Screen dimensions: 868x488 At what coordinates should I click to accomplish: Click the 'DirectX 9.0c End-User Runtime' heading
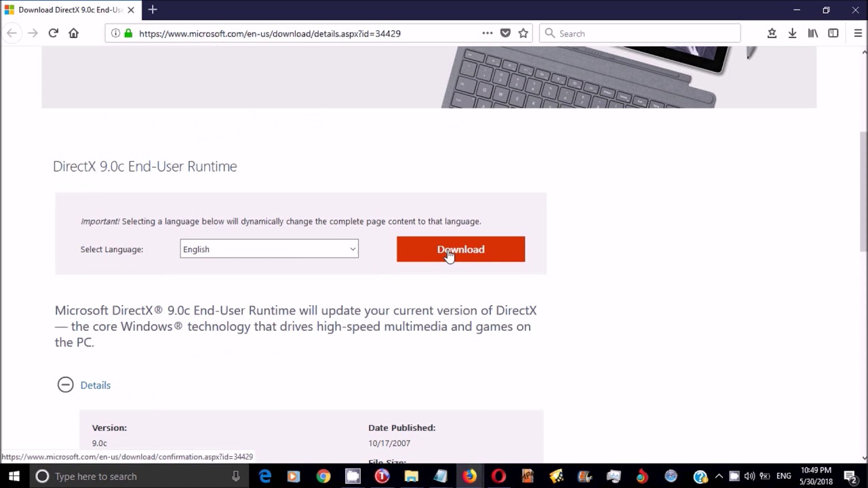click(144, 166)
